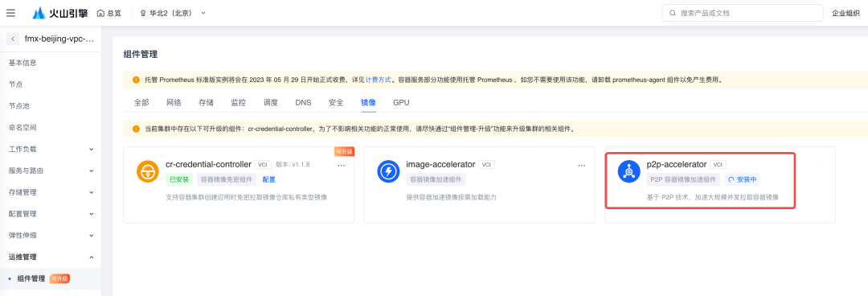868x296 pixels.
Task: Click the product search input field
Action: click(x=742, y=13)
